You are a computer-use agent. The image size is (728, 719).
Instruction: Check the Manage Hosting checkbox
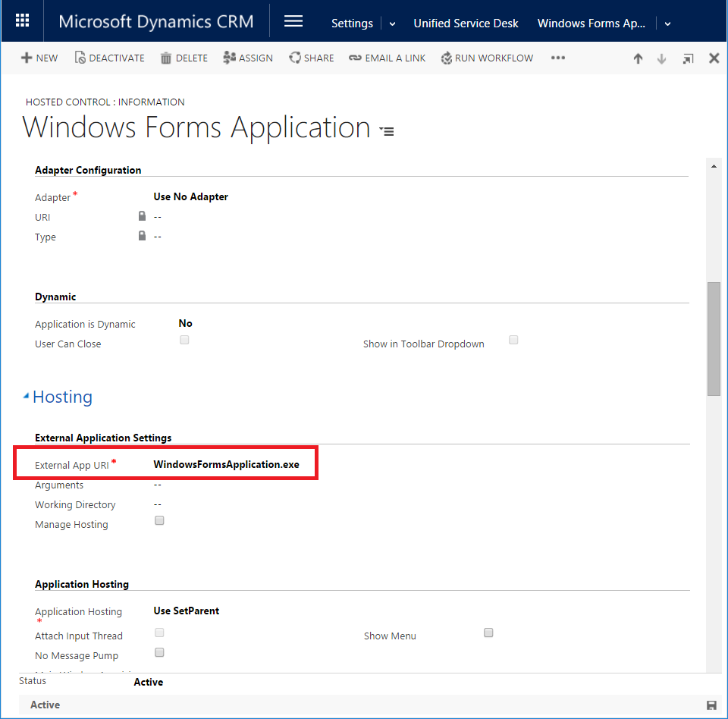(x=159, y=521)
